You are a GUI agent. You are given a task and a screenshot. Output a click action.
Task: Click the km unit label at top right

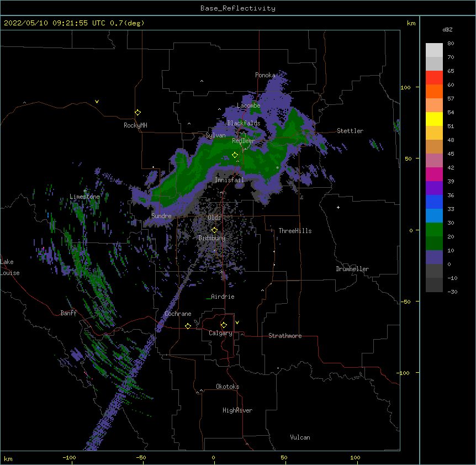click(411, 23)
